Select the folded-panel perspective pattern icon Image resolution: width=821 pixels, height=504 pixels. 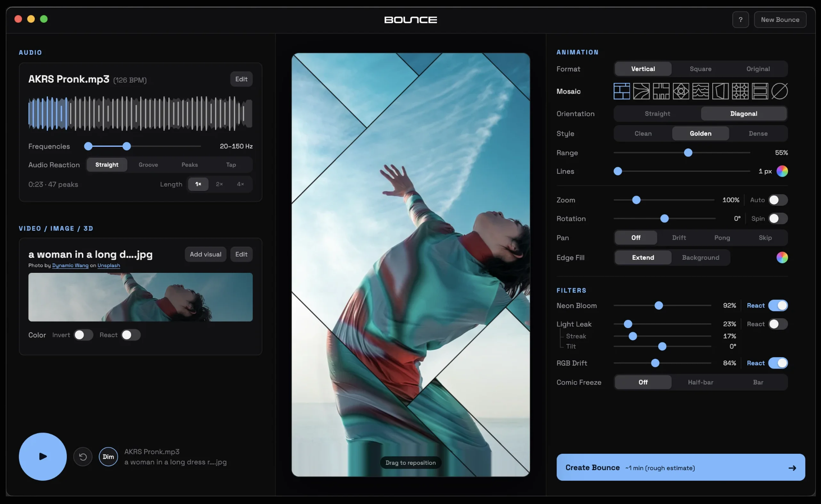coord(720,91)
